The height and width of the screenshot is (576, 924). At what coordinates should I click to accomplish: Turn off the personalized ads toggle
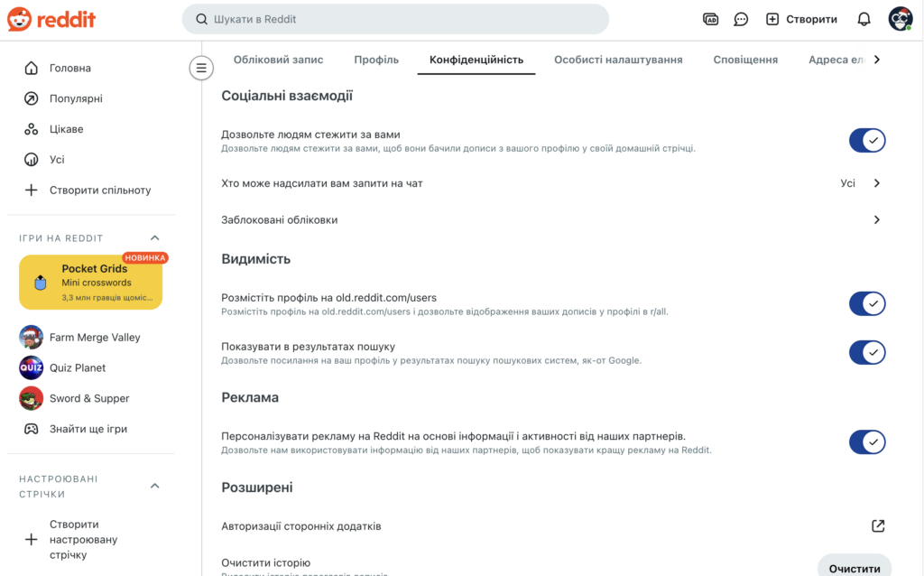pos(867,442)
